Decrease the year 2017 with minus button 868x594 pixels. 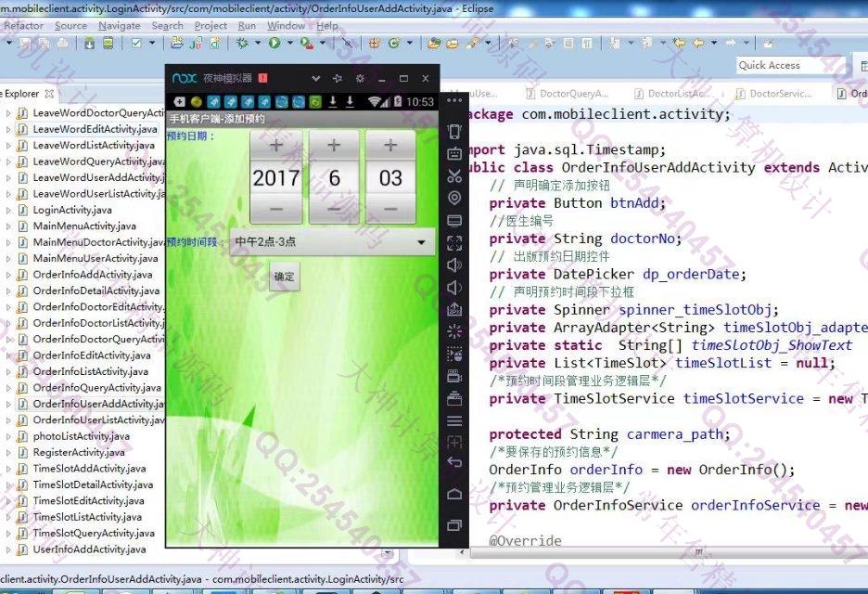pos(276,209)
